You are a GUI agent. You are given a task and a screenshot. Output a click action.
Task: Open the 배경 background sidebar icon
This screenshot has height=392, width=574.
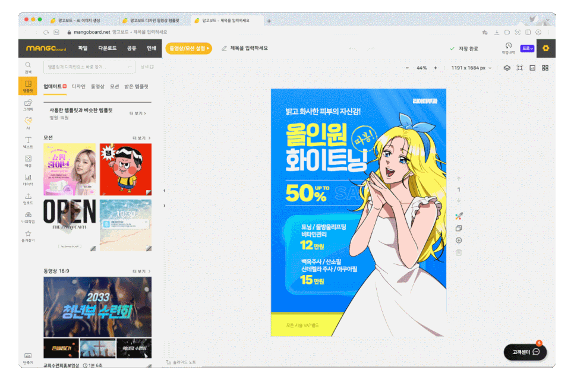28,161
